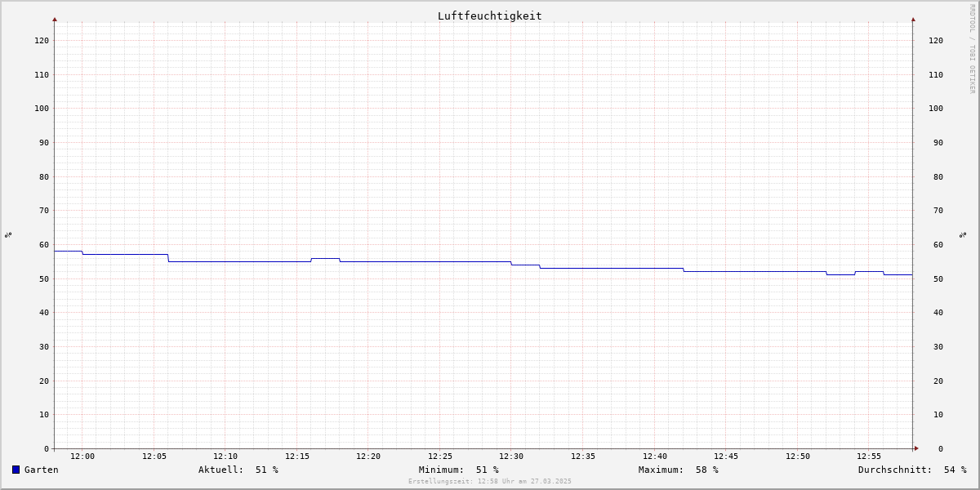The image size is (980, 490).
Task: Click the right axis 110 label
Action: tap(936, 74)
